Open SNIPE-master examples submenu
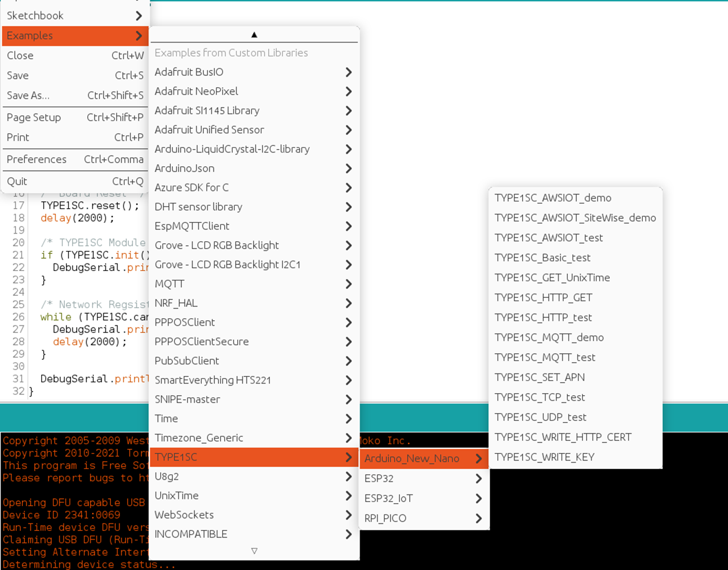Image resolution: width=728 pixels, height=570 pixels. tap(254, 400)
